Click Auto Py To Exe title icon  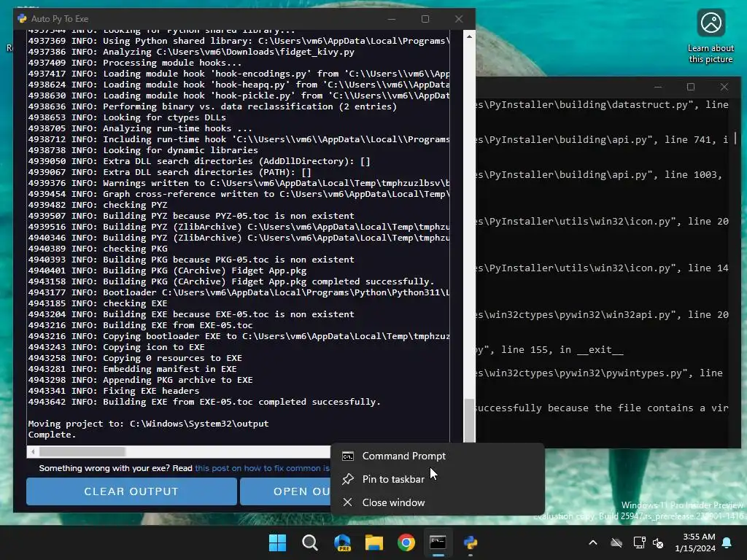pyautogui.click(x=22, y=18)
